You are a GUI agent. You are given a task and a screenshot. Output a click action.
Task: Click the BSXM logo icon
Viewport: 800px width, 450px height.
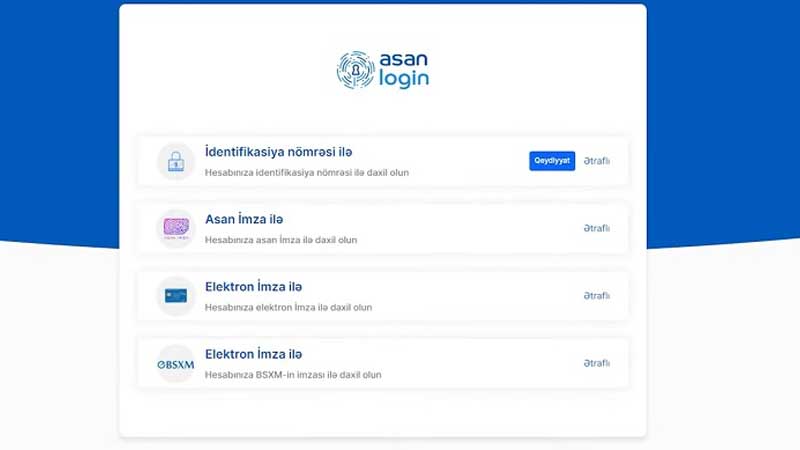(176, 364)
